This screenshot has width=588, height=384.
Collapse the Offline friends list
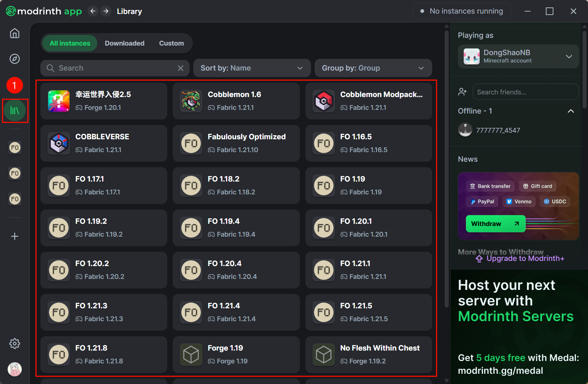(x=571, y=111)
